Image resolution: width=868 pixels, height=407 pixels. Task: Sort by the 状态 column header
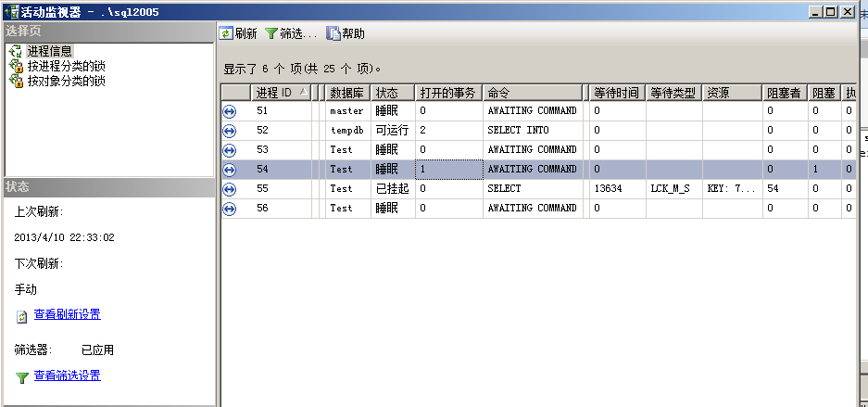(393, 93)
